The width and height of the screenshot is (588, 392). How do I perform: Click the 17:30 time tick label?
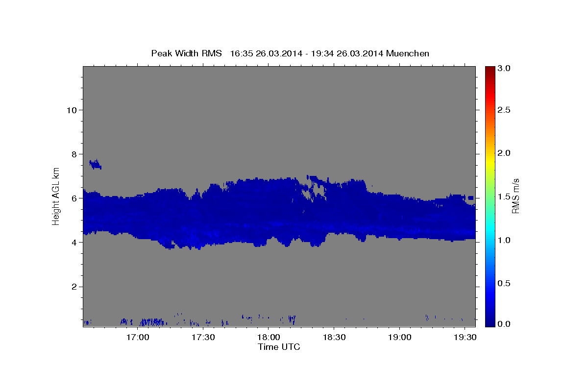click(203, 338)
